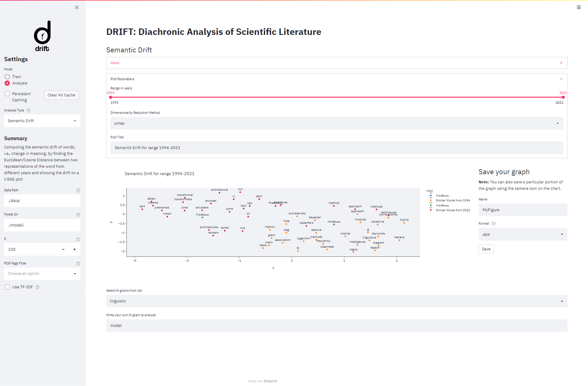Open the Analysis Type Semantic Drift dropdown
The height and width of the screenshot is (386, 588).
coord(42,121)
